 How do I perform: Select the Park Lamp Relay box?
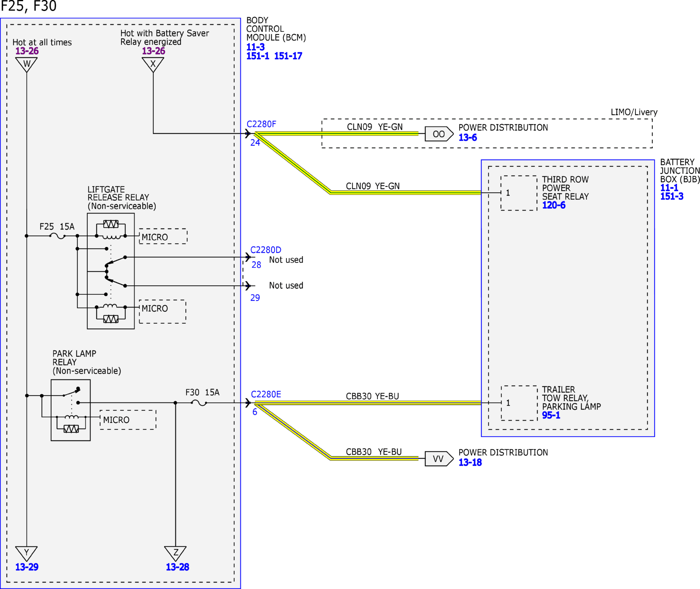click(70, 410)
